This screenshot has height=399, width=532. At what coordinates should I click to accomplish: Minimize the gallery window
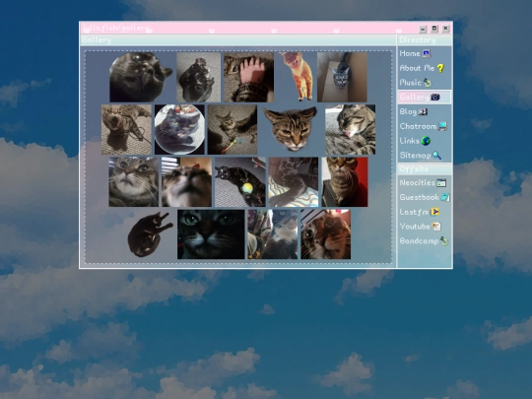[x=423, y=30]
